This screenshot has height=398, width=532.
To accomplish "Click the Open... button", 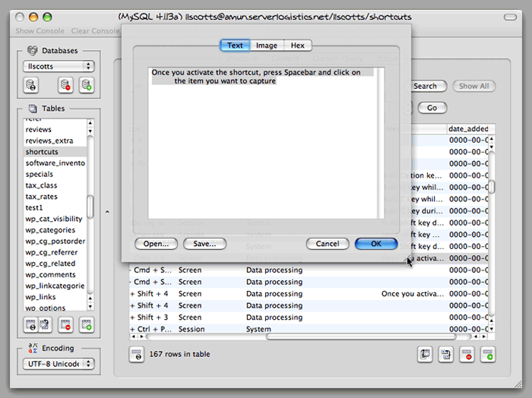I will coord(156,244).
